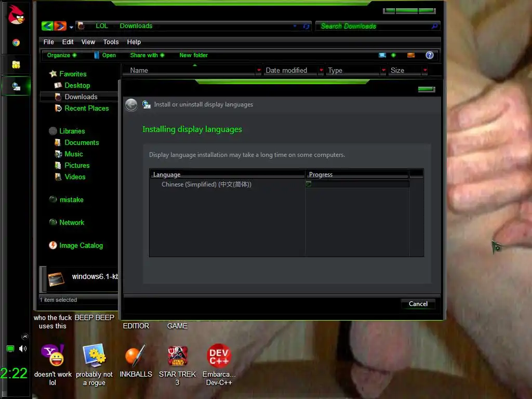
Task: Expand the more view options arrow
Action: click(394, 55)
